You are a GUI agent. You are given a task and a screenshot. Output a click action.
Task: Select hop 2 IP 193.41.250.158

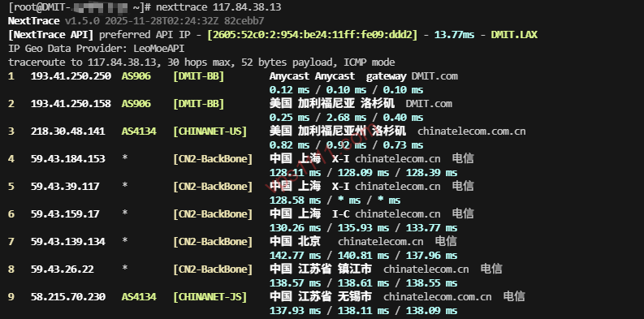click(x=71, y=103)
